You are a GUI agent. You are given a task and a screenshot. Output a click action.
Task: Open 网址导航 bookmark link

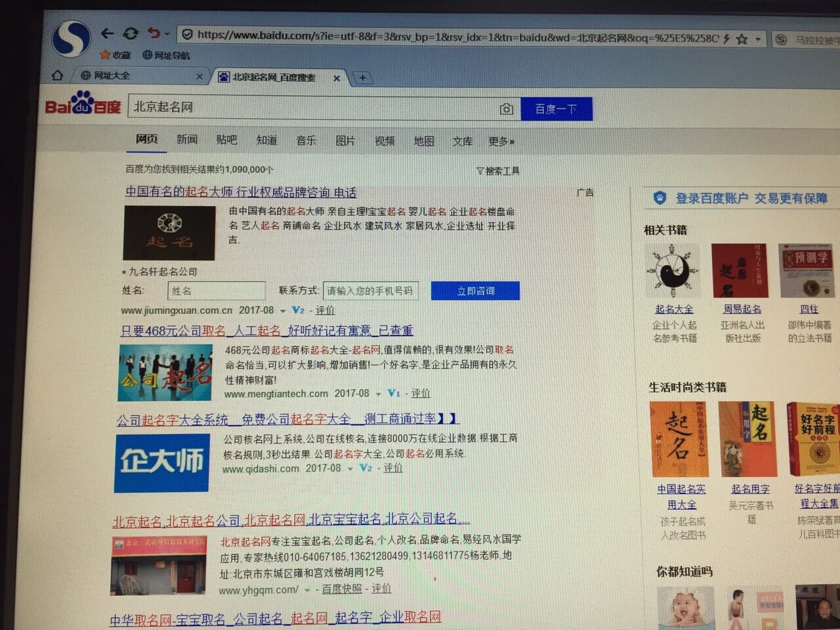point(166,55)
